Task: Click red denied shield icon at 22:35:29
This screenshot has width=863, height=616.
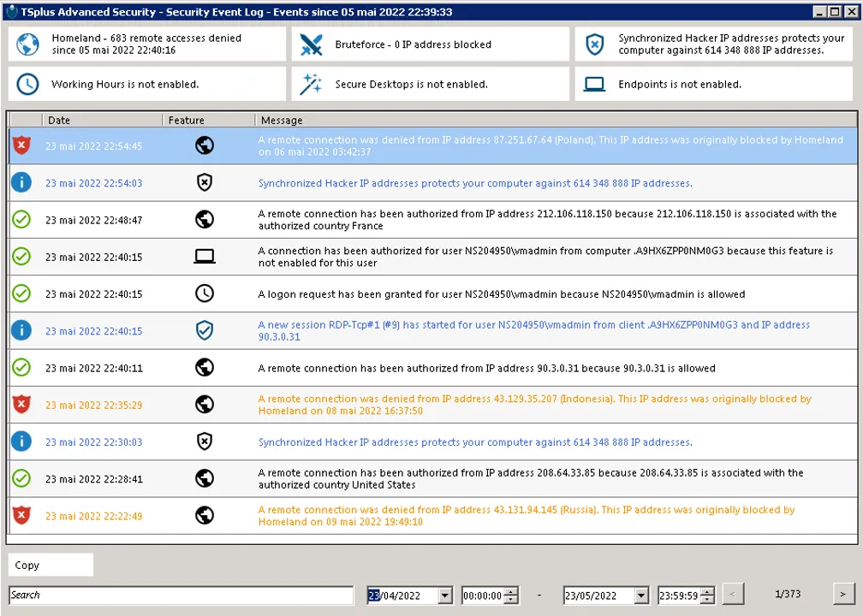Action: 21,404
